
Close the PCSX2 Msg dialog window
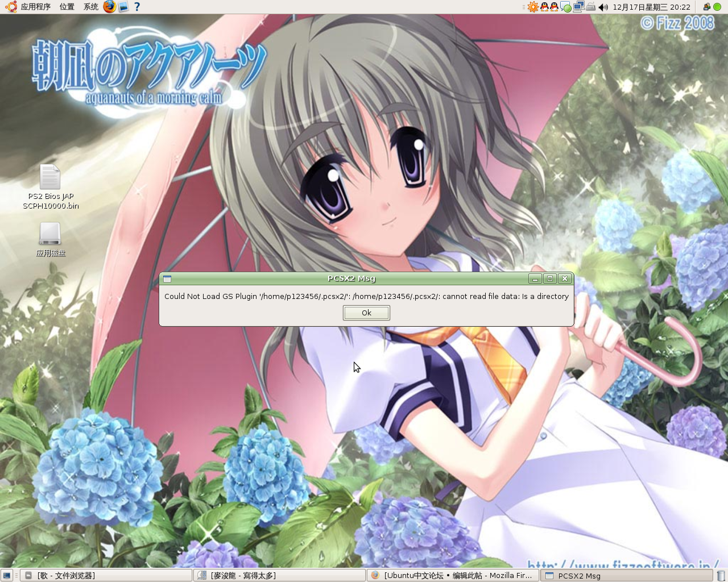pos(564,278)
